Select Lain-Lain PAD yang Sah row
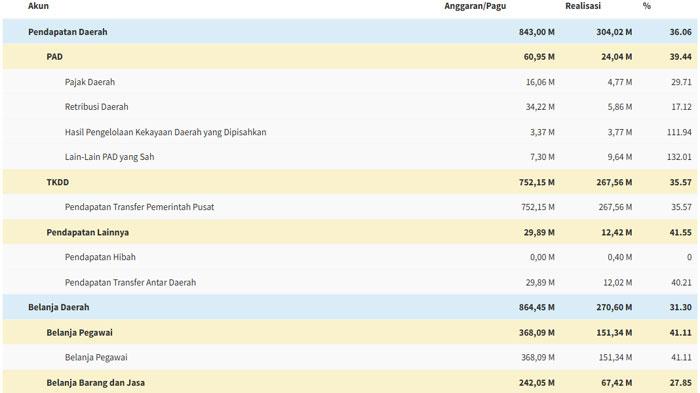This screenshot has width=700, height=393. [x=350, y=157]
